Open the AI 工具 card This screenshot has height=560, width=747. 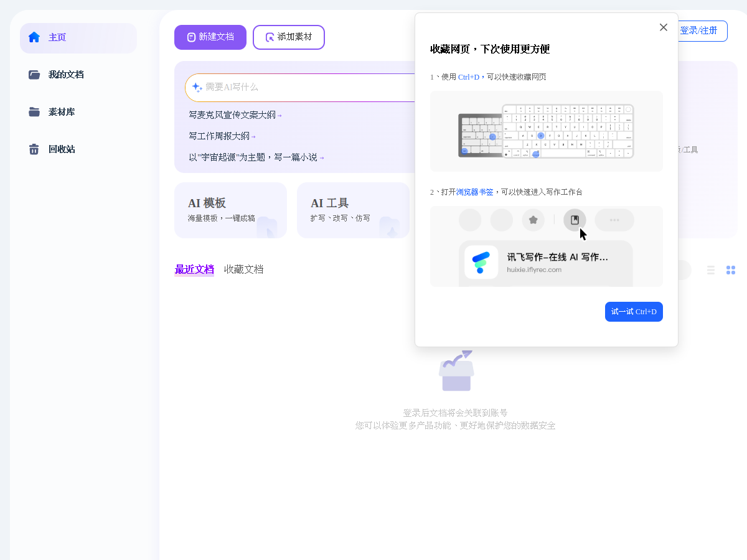click(x=353, y=210)
